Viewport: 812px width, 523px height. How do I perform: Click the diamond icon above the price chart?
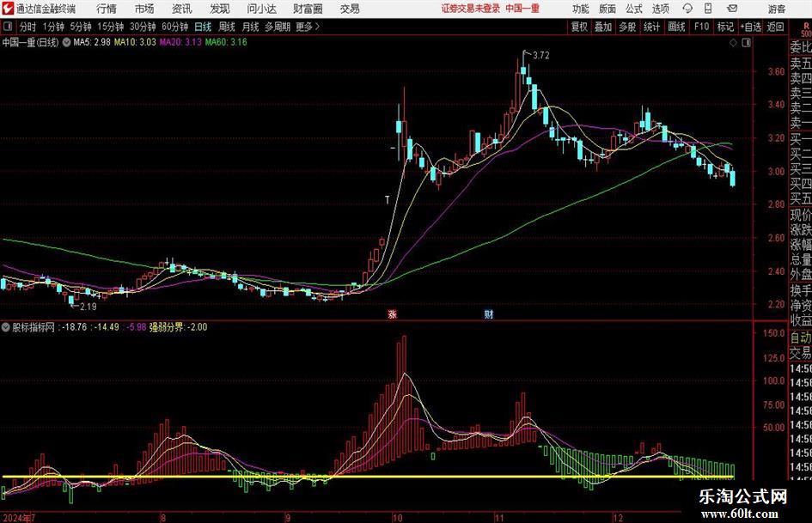pos(733,43)
